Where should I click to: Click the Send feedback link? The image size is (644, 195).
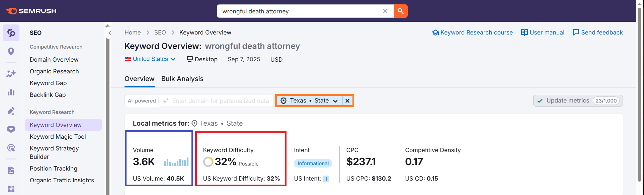click(598, 32)
